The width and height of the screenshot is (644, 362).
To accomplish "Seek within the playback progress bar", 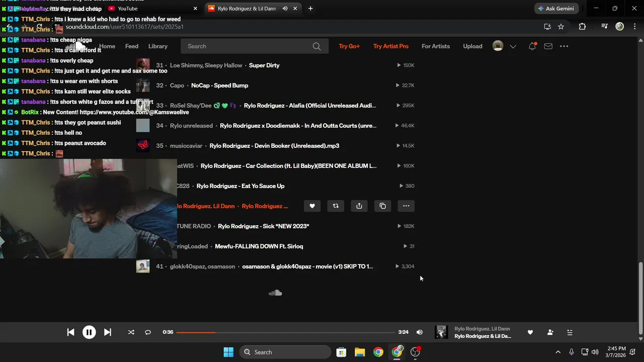I will click(x=286, y=332).
